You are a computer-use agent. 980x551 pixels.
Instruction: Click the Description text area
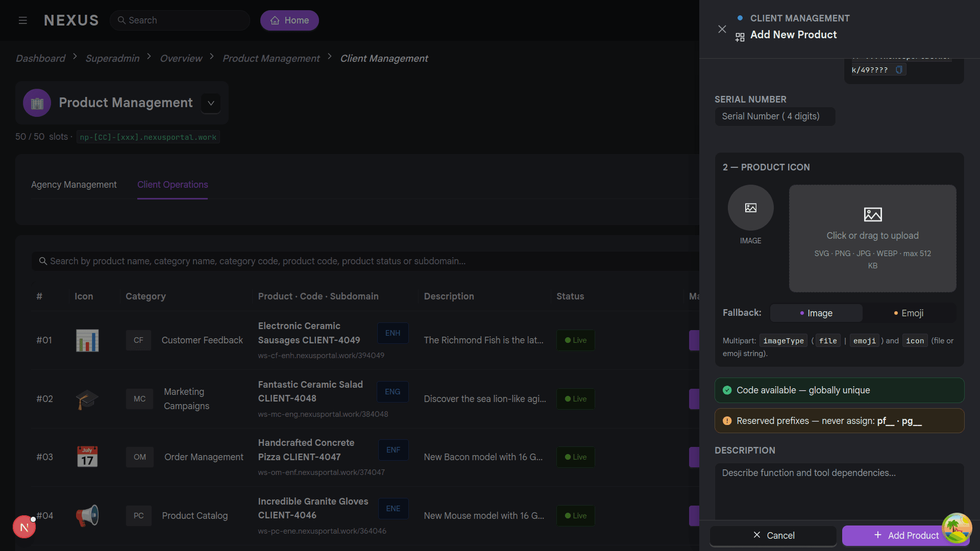click(839, 491)
